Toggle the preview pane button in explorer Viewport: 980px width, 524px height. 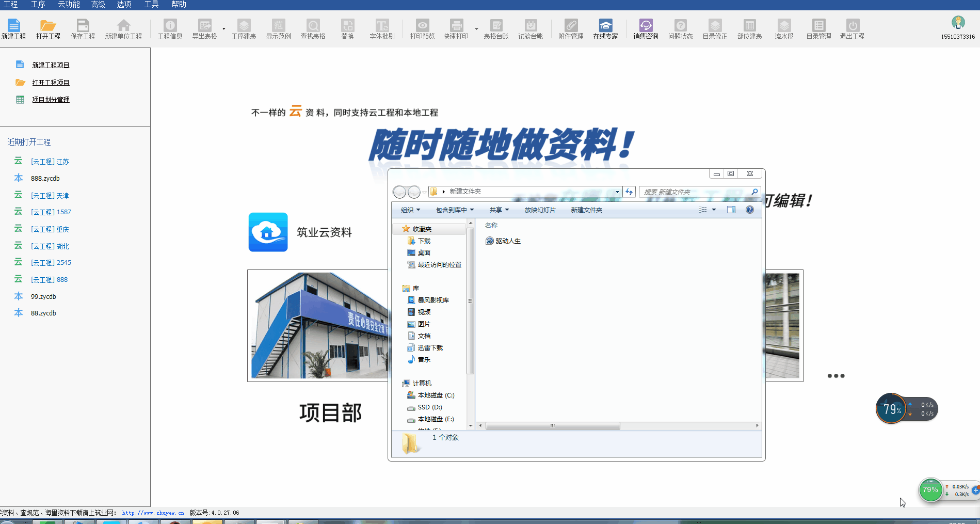(x=731, y=210)
